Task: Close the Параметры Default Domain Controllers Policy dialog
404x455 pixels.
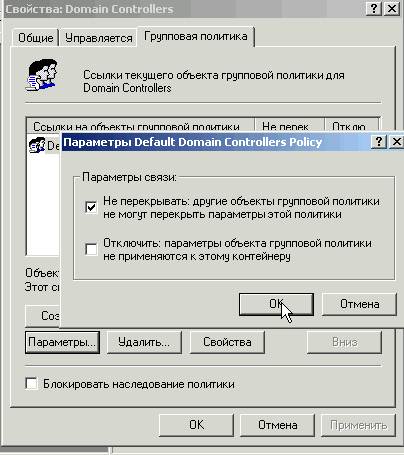Action: (396, 142)
